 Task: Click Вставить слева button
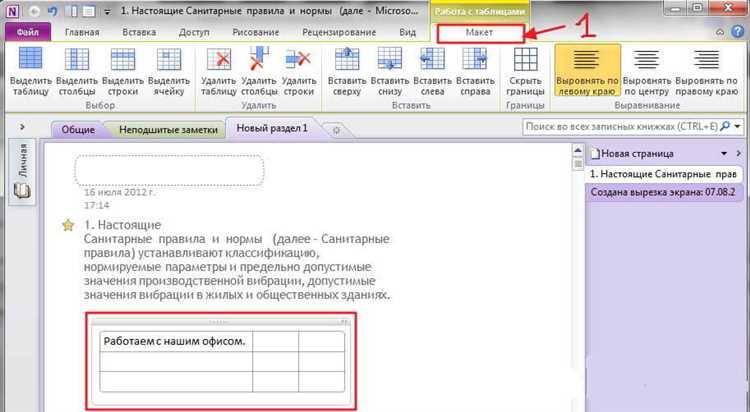(x=432, y=72)
